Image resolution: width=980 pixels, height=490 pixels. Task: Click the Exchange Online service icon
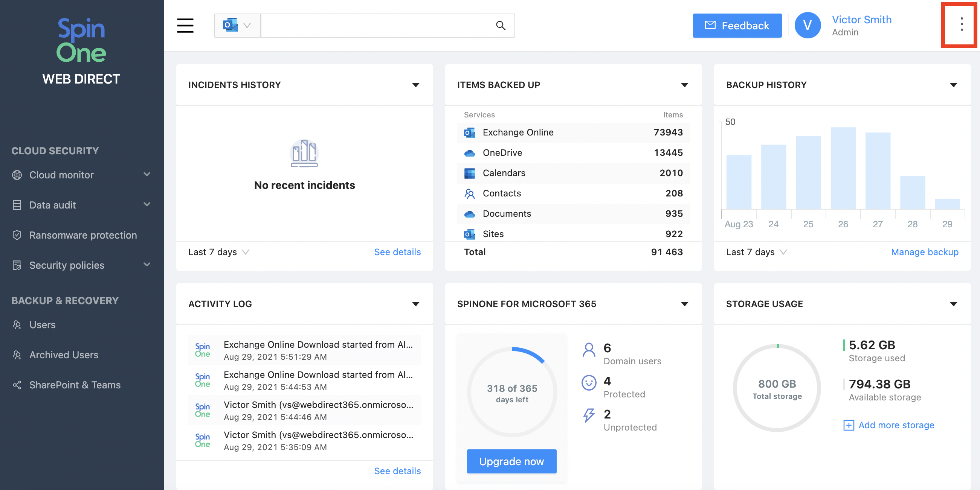469,133
